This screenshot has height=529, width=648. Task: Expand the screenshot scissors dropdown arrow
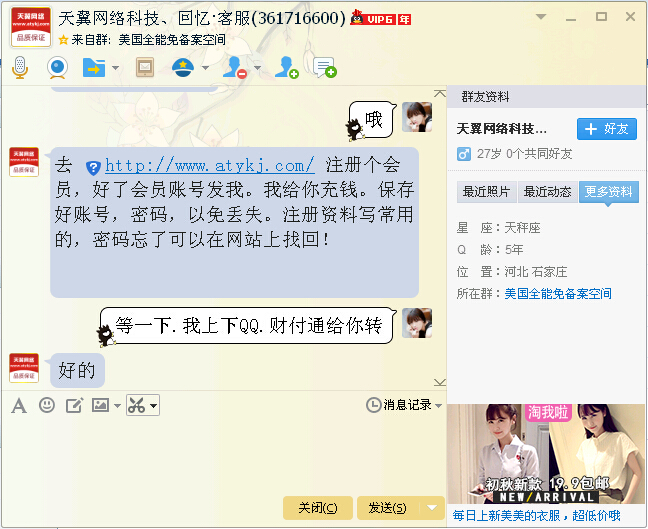tap(153, 405)
